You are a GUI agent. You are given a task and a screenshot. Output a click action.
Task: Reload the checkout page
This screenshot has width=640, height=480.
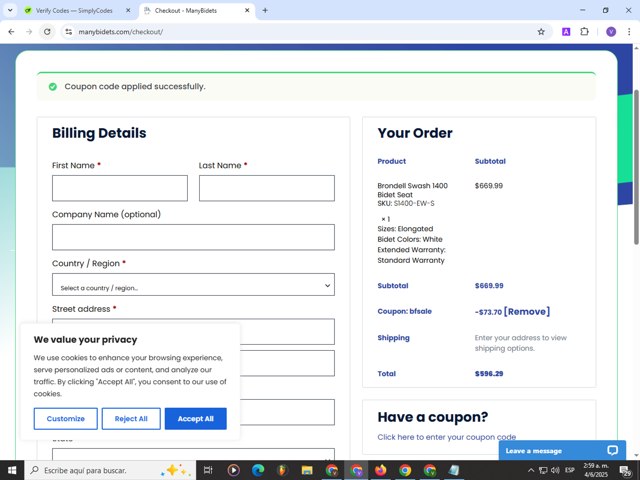coord(47,31)
